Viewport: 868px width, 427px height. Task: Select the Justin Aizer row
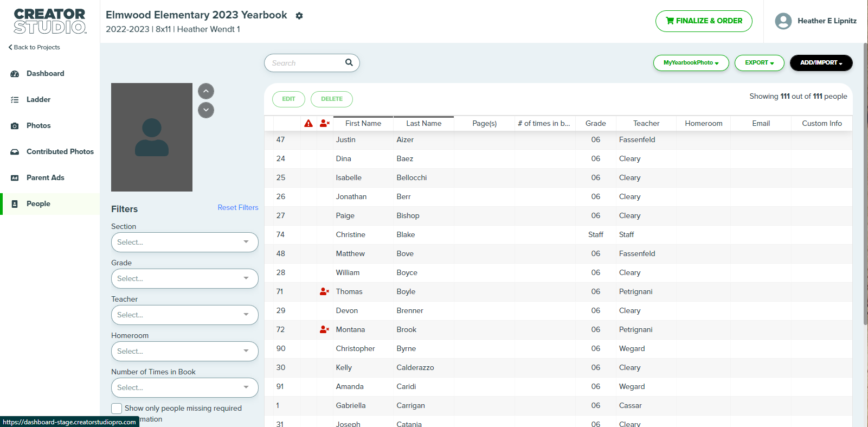558,140
